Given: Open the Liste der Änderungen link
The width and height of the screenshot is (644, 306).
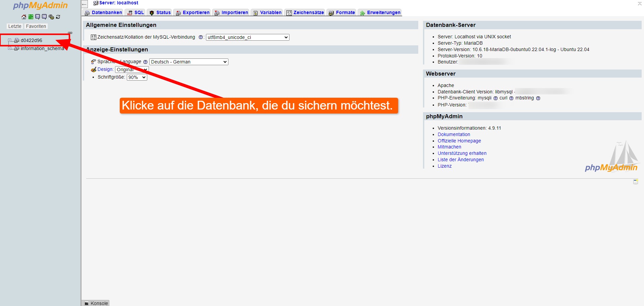Looking at the screenshot, I should pyautogui.click(x=461, y=160).
